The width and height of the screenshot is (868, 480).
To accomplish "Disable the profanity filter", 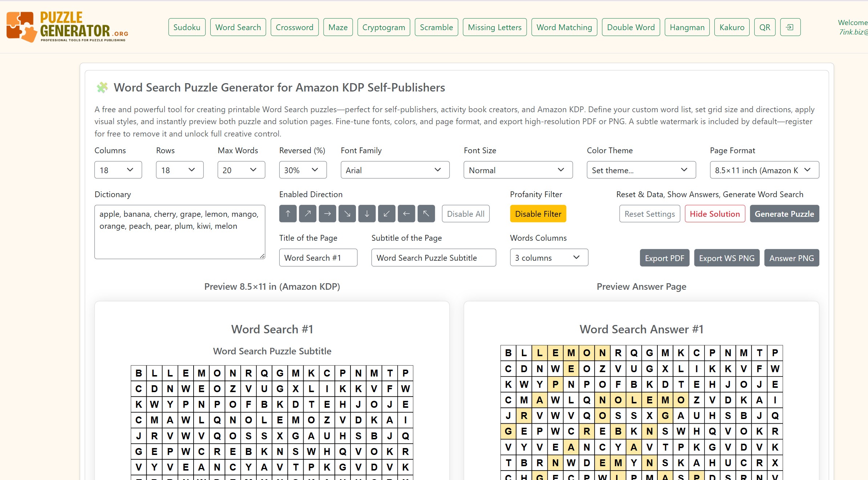I will click(538, 214).
